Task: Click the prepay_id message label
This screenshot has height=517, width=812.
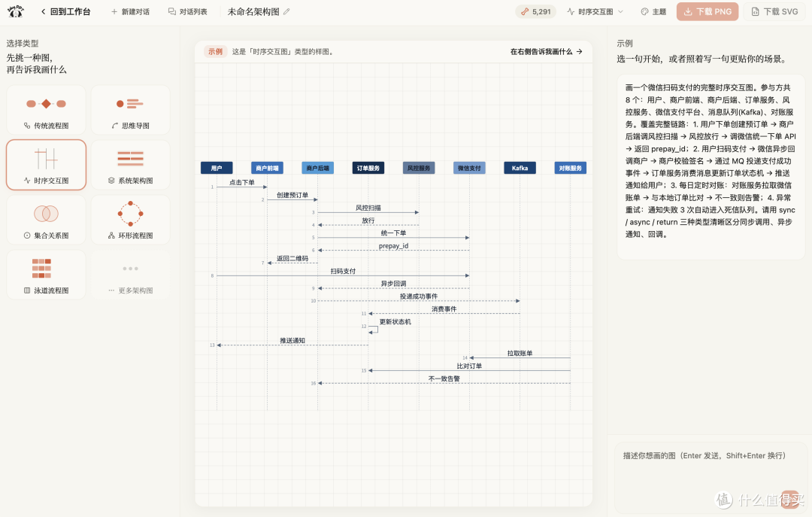Action: 393,246
